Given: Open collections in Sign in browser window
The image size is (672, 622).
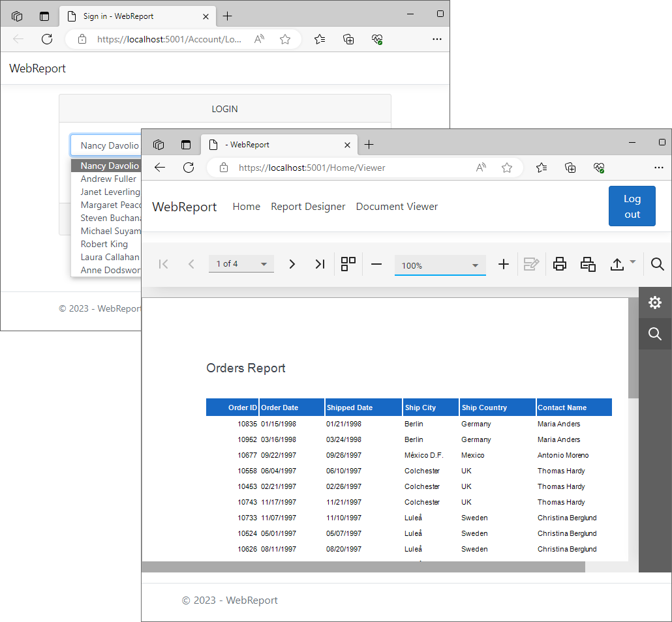Looking at the screenshot, I should (348, 39).
